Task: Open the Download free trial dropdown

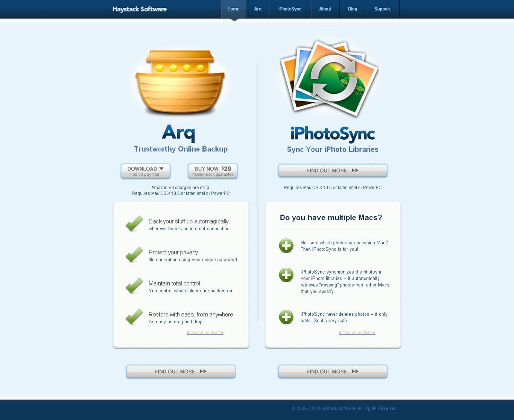Action: tap(145, 171)
